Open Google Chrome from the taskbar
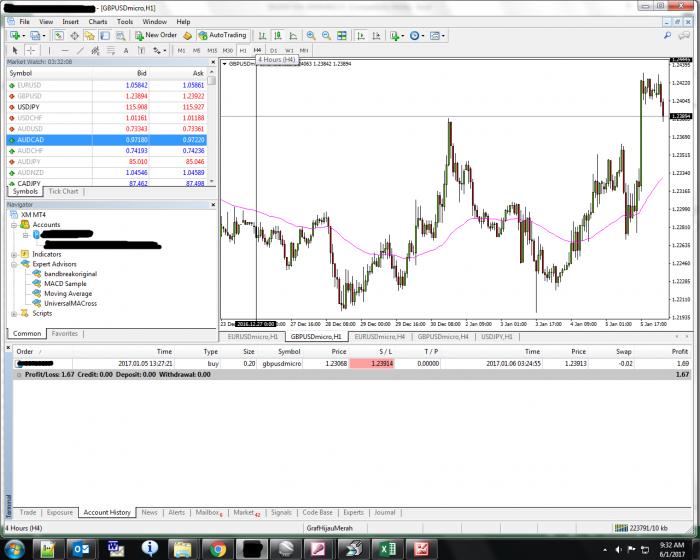Viewport: 700px width, 560px height. pos(218,548)
